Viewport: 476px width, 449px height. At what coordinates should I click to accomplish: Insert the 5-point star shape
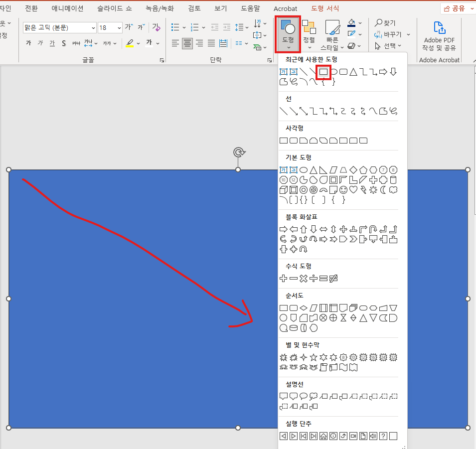point(314,357)
